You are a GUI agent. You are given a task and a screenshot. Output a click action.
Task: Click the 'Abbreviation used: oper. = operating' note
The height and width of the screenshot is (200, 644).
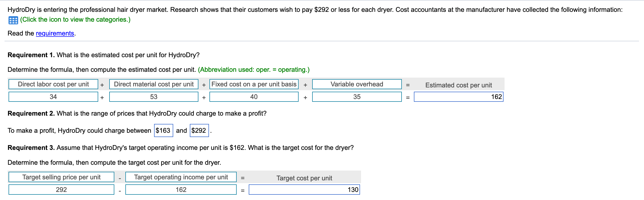click(254, 70)
